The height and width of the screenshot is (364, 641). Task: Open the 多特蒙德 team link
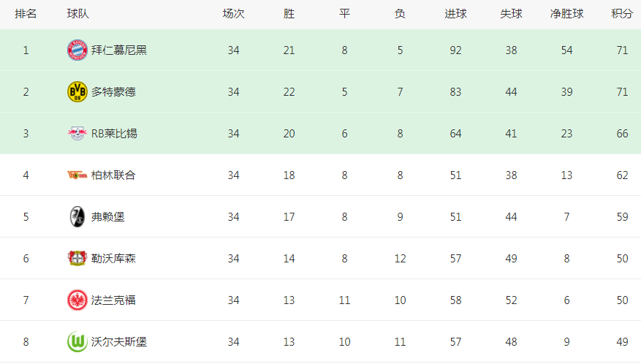tap(113, 92)
